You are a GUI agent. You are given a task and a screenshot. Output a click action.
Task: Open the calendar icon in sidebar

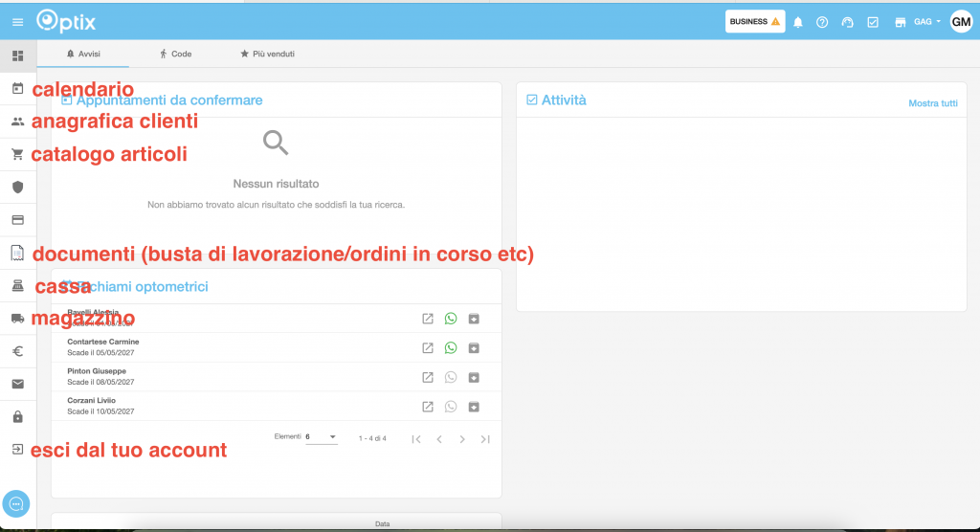(x=17, y=89)
